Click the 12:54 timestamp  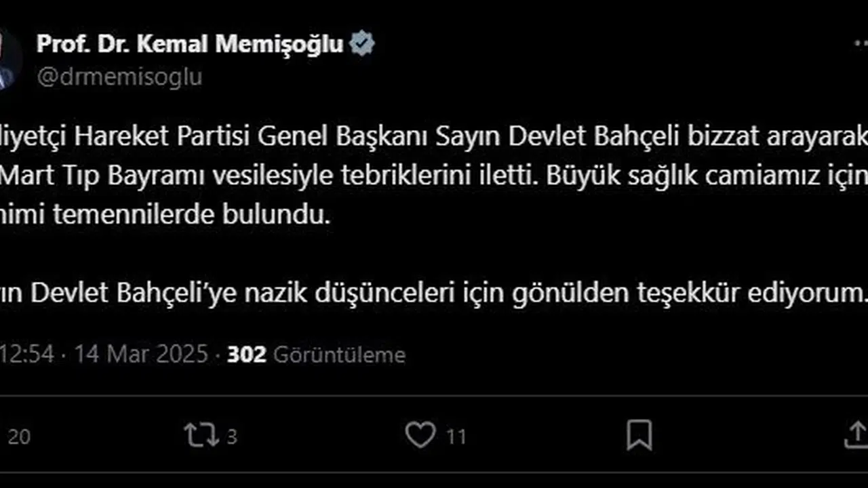pos(27,354)
